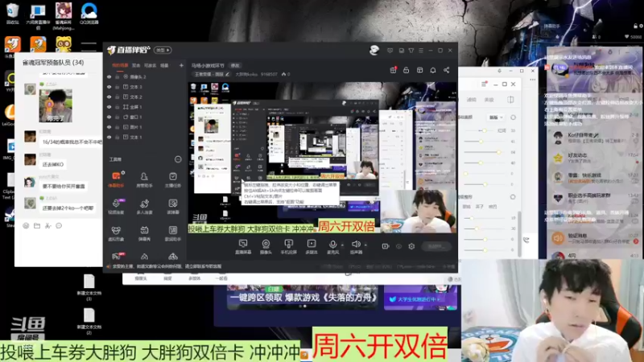This screenshot has height=362, width=644.
Task: Open the hamburger menu in the beauty window
Action: click(x=484, y=84)
